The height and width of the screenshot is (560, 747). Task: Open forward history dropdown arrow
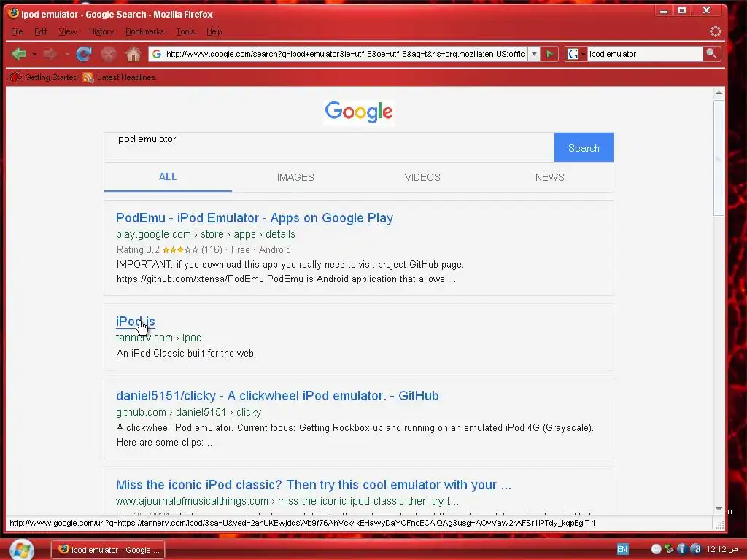tap(67, 54)
